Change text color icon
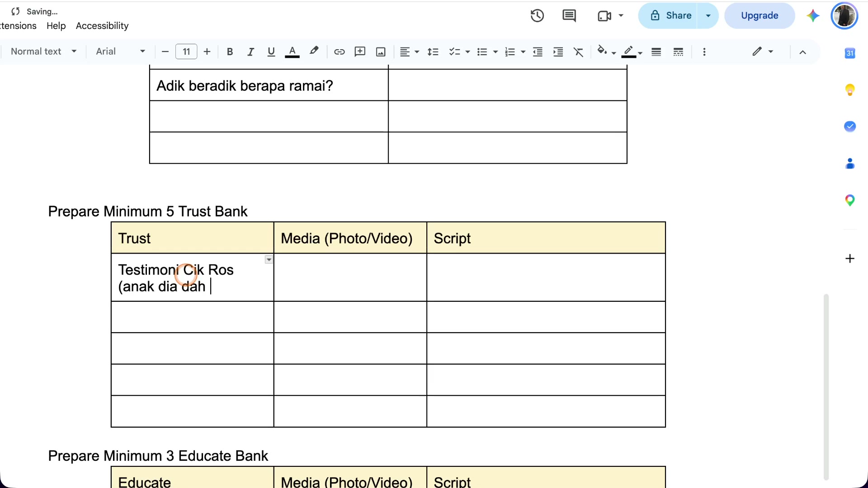Viewport: 868px width, 488px height. [x=292, y=52]
